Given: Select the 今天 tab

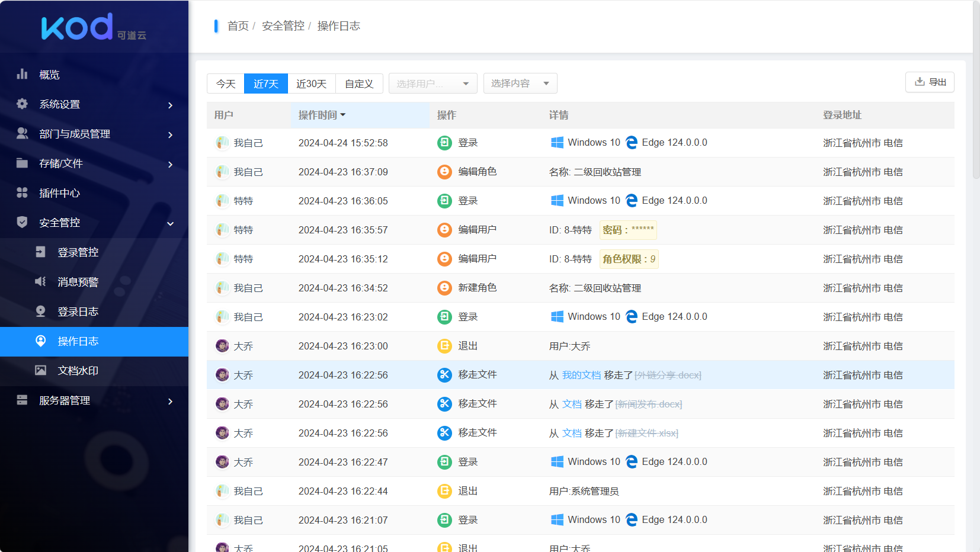Looking at the screenshot, I should pyautogui.click(x=226, y=84).
